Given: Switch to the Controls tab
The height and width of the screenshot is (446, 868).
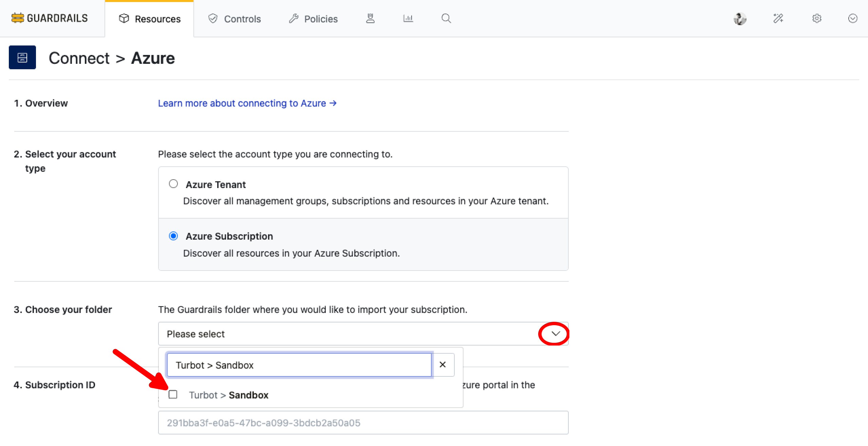Looking at the screenshot, I should pos(234,19).
